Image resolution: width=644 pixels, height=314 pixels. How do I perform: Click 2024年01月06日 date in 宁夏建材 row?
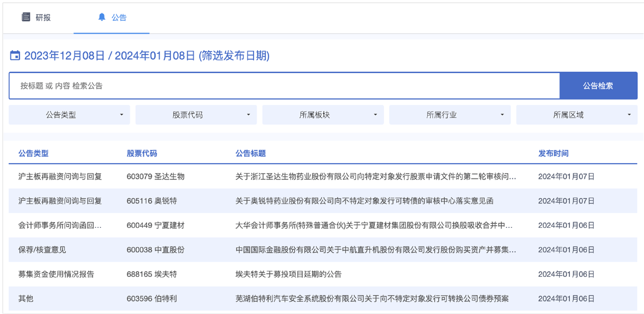pos(566,225)
